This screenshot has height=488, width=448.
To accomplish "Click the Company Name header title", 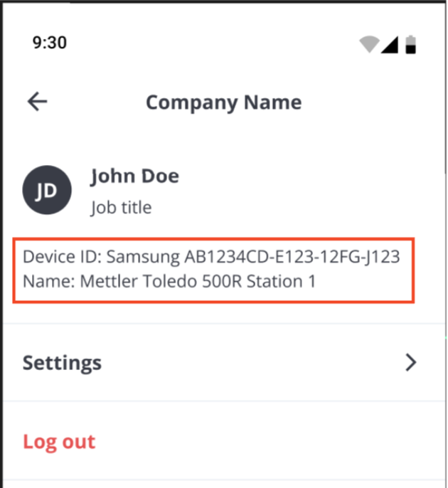I will tap(223, 102).
